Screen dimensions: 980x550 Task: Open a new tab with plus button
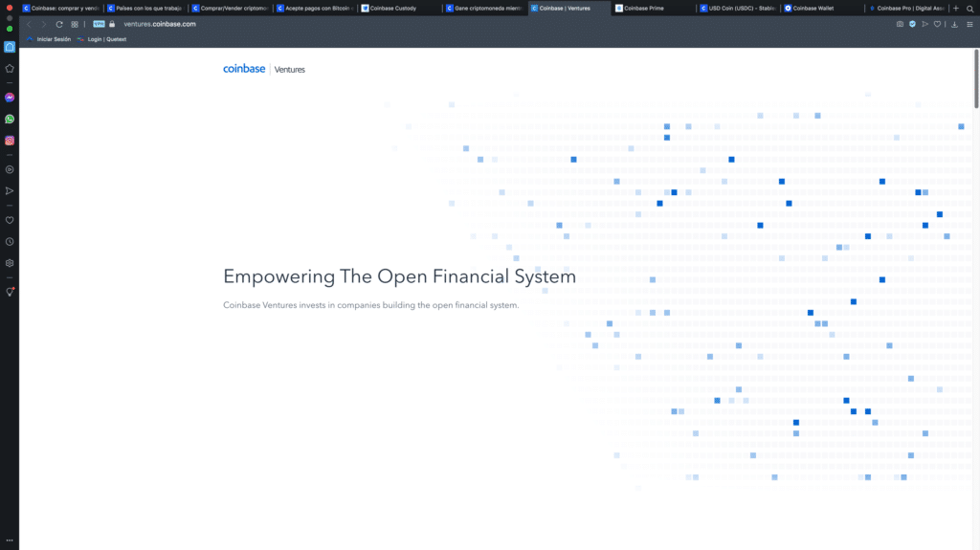point(956,8)
